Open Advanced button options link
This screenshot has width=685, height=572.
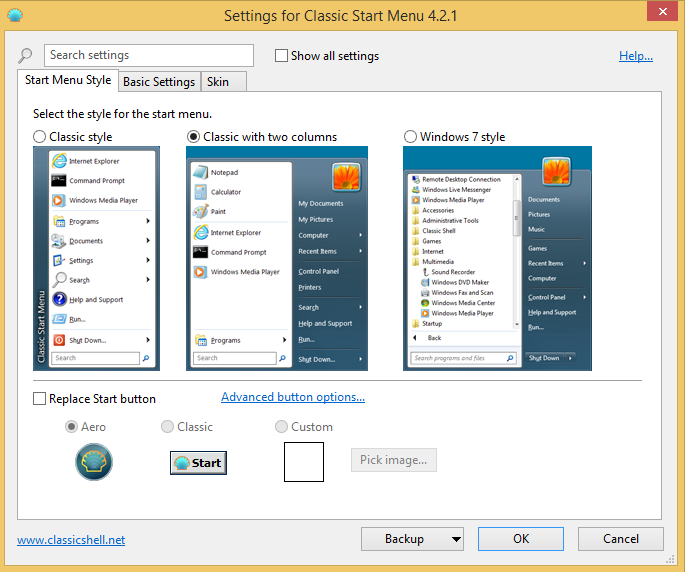pyautogui.click(x=293, y=397)
